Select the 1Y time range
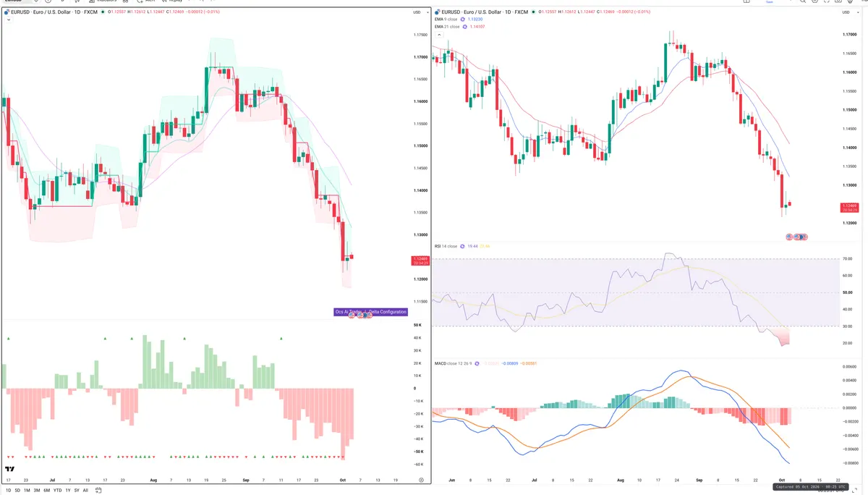Viewport: 868px width, 495px height. click(68, 490)
